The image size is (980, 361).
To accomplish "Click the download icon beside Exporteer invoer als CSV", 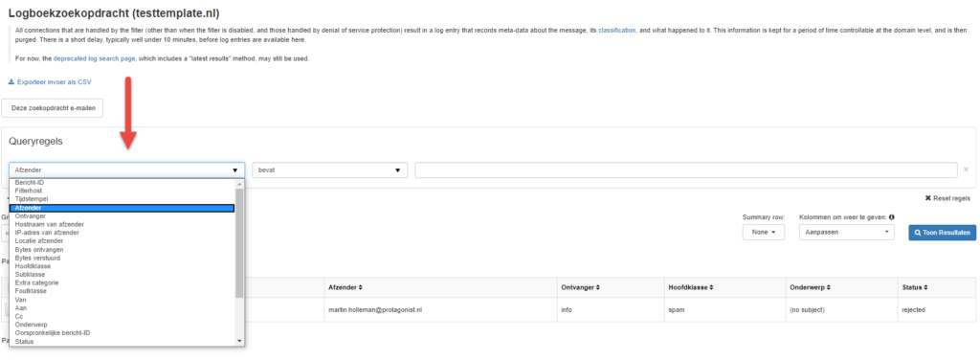I will (11, 82).
